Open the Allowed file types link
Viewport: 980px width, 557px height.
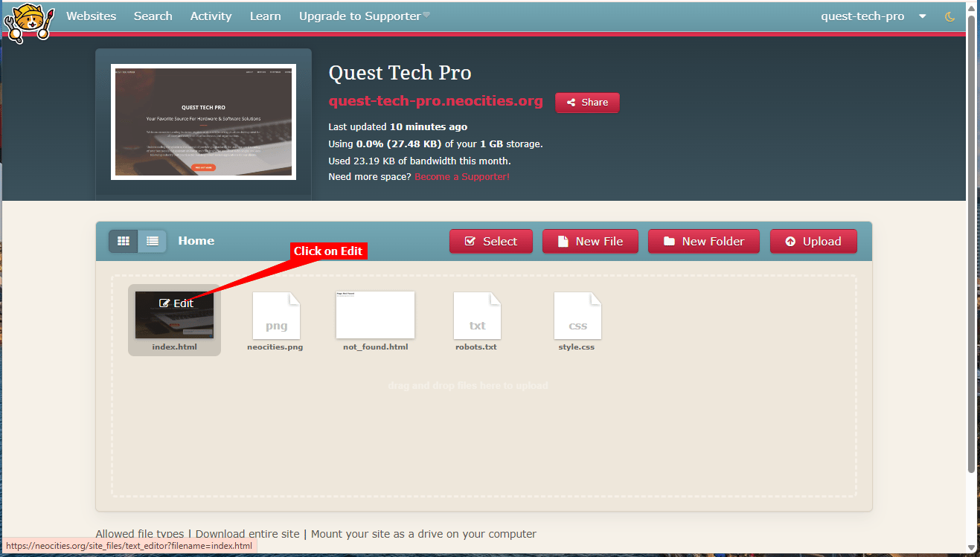[140, 534]
